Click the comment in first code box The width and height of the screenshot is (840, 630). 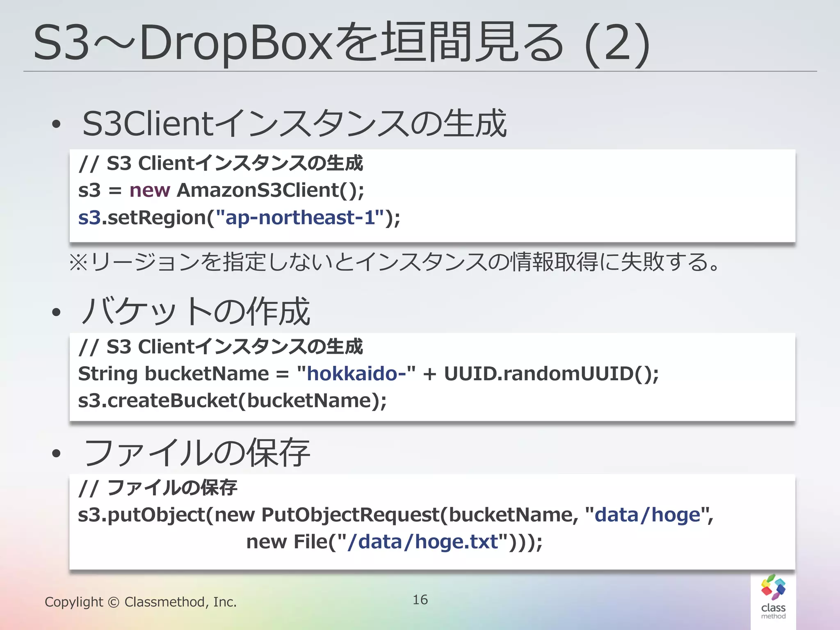pos(221,163)
